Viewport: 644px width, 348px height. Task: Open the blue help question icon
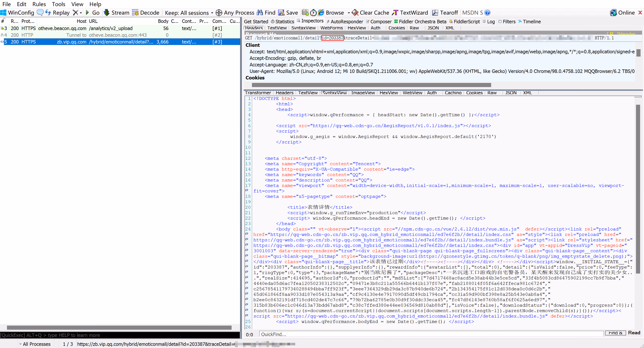coord(488,13)
